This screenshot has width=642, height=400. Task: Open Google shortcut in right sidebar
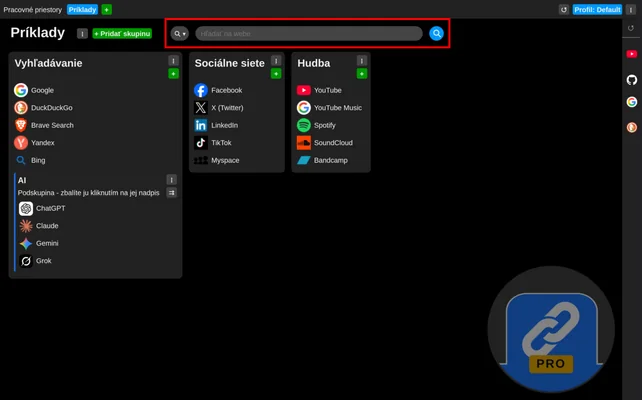coord(632,102)
